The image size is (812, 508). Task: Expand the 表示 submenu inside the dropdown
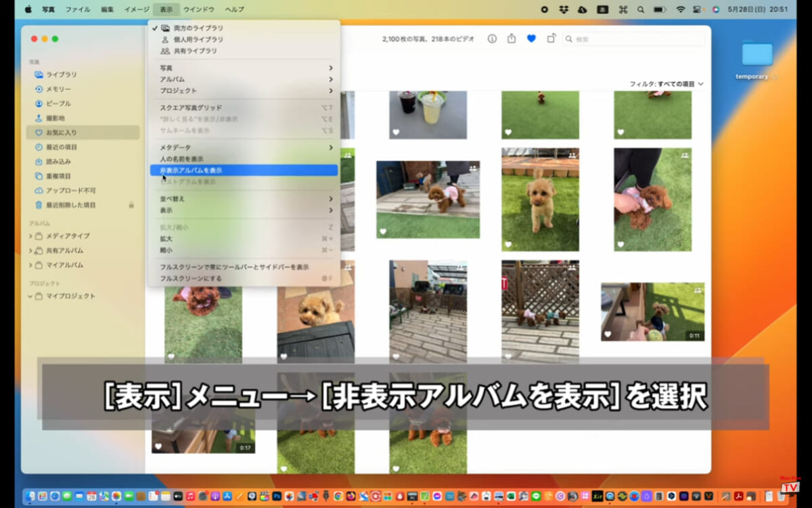click(244, 210)
